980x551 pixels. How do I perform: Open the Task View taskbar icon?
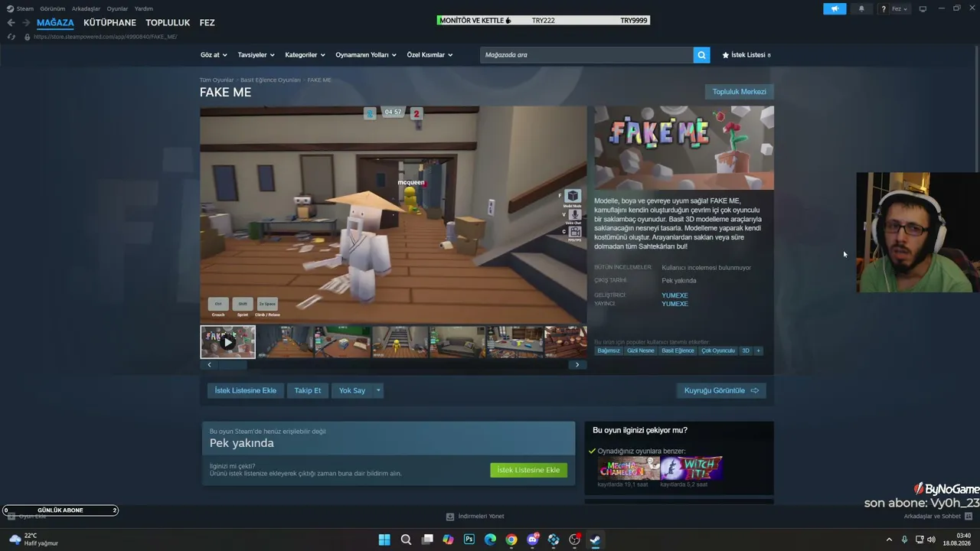[x=427, y=540]
